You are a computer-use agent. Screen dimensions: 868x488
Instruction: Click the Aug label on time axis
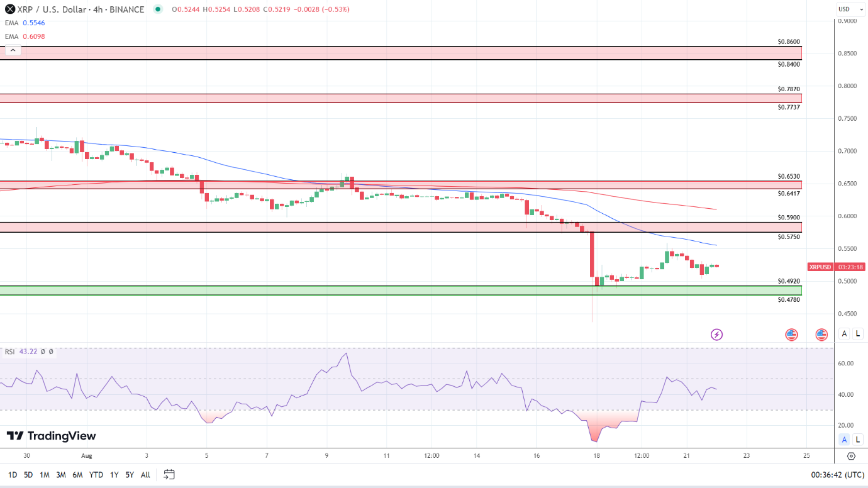pos(87,455)
